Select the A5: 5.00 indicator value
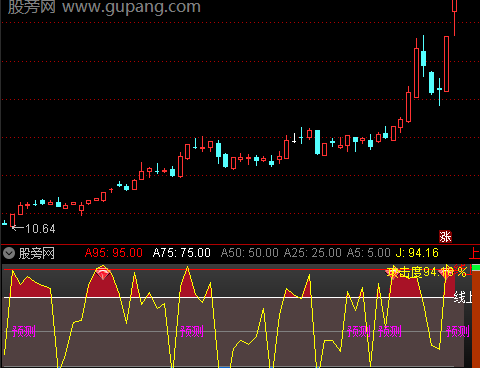The width and height of the screenshot is (480, 368). [x=369, y=253]
